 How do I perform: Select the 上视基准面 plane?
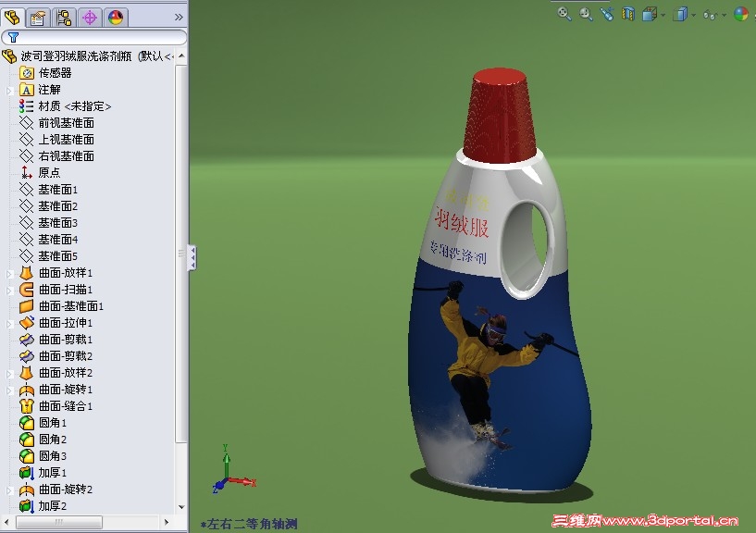tap(56, 140)
